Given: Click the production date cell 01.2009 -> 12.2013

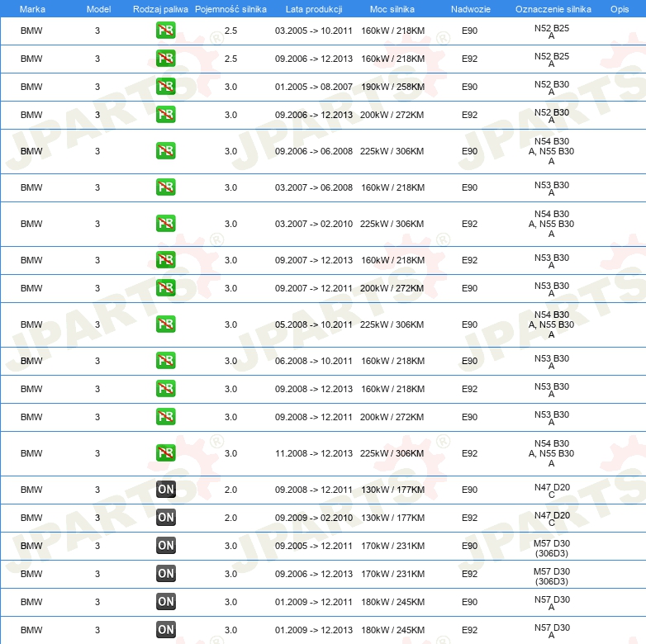Looking at the screenshot, I should click(313, 630).
